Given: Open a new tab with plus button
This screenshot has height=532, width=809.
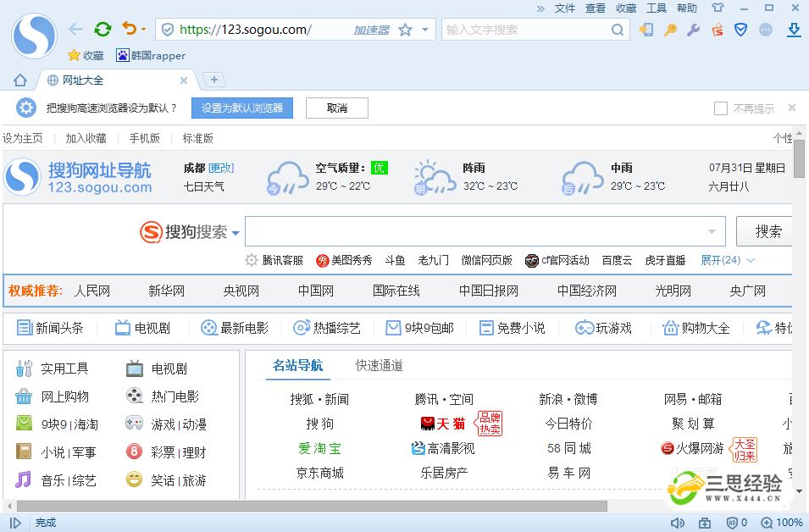Looking at the screenshot, I should coord(214,80).
